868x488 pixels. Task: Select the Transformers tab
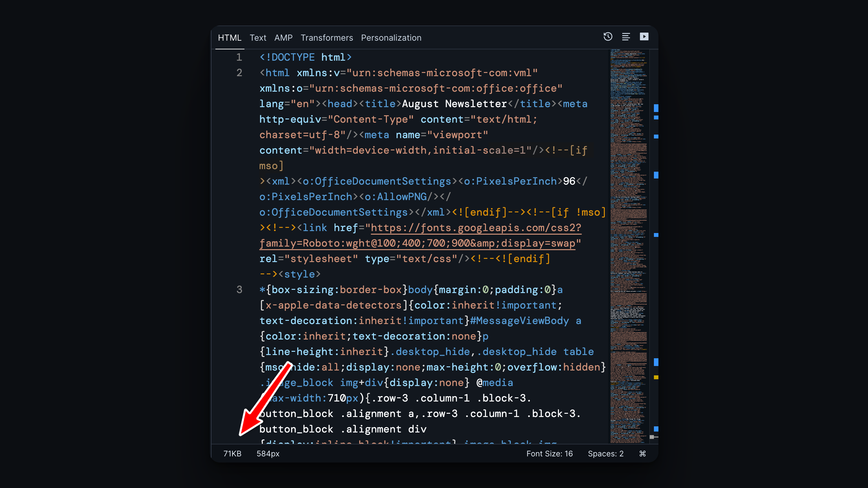click(x=326, y=38)
